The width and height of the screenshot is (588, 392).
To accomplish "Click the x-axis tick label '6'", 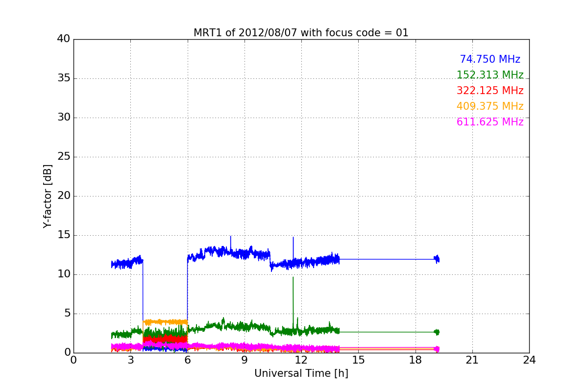I will [187, 360].
